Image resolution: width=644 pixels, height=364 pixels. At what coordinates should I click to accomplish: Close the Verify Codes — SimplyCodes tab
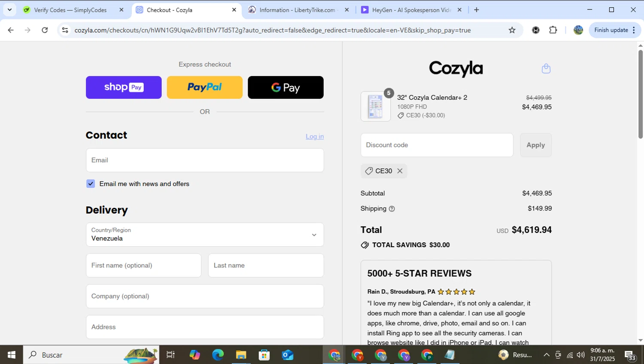[x=121, y=9]
